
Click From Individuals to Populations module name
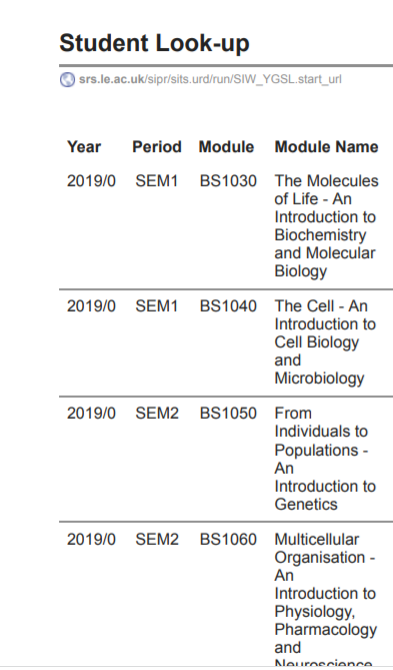pos(325,458)
